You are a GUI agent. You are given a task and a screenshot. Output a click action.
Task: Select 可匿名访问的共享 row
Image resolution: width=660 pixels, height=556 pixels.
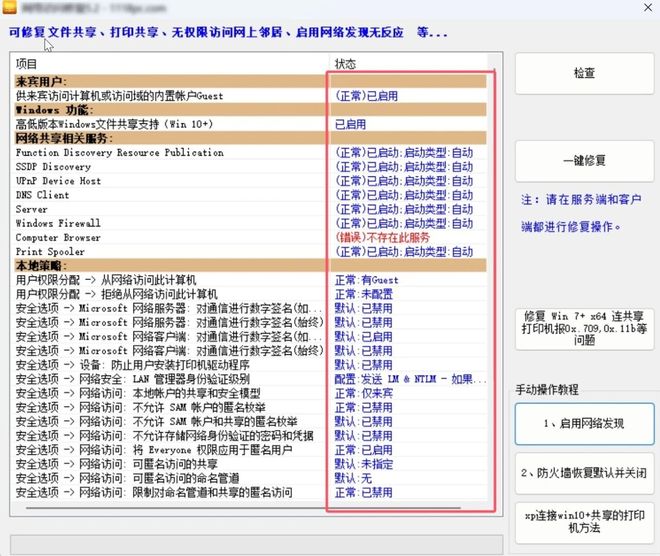[x=250, y=464]
